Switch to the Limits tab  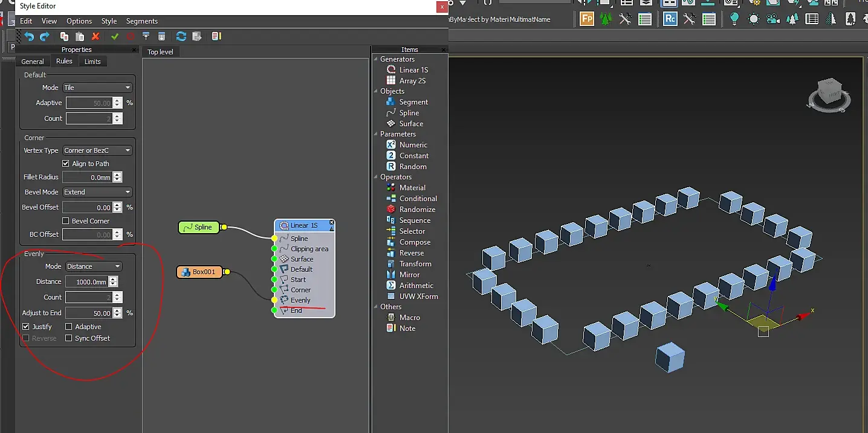click(x=92, y=62)
